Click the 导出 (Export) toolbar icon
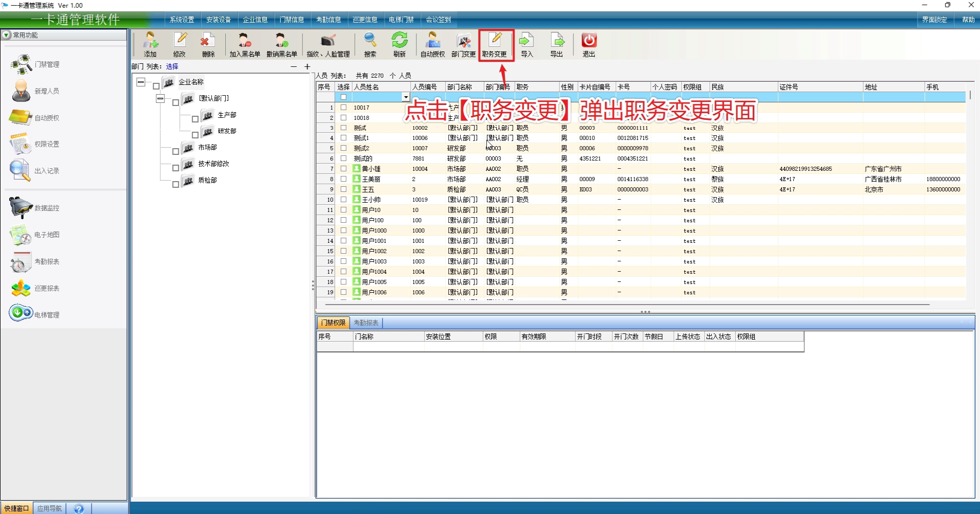This screenshot has height=514, width=980. tap(557, 44)
